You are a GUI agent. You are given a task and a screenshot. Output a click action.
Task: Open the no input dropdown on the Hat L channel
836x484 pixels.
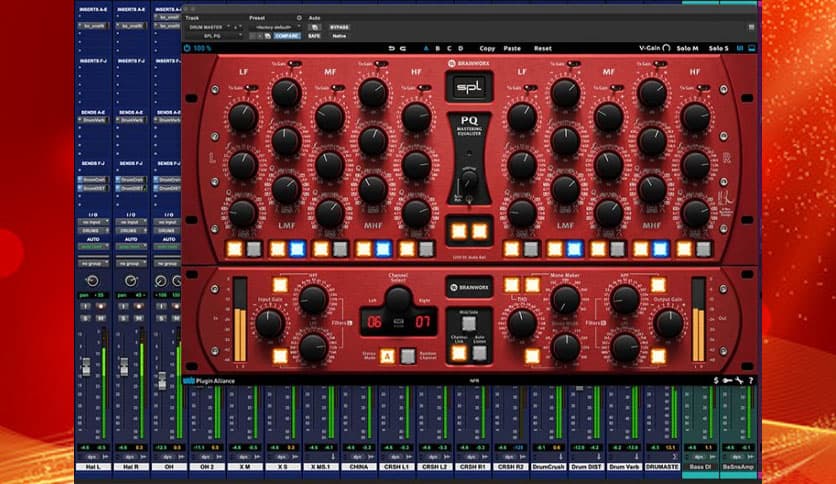coord(93,222)
